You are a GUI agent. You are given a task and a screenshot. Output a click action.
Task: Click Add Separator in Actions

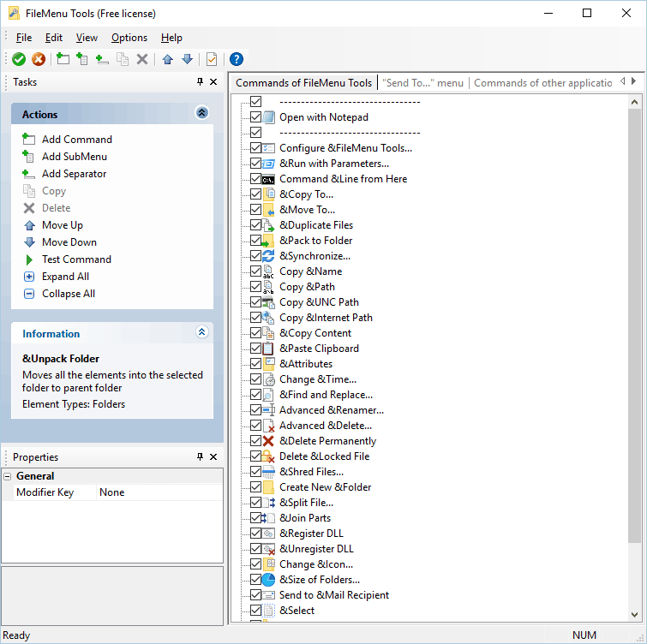pyautogui.click(x=74, y=174)
